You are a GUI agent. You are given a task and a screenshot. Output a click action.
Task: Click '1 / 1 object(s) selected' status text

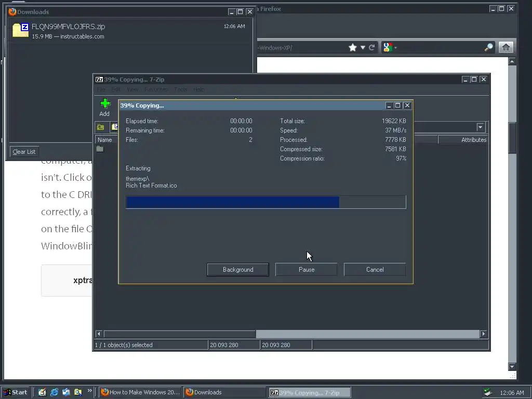click(124, 345)
